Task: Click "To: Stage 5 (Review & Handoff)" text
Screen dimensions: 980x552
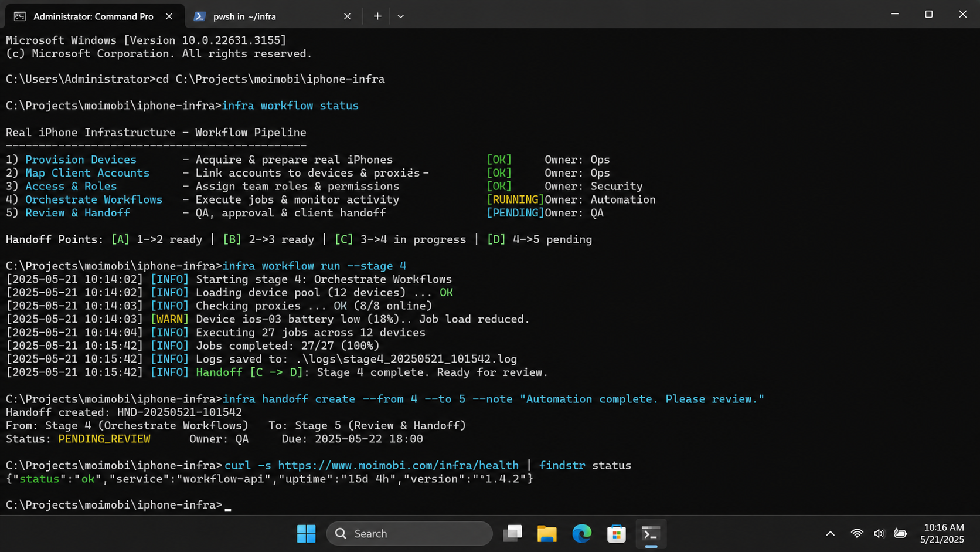Action: (367, 426)
